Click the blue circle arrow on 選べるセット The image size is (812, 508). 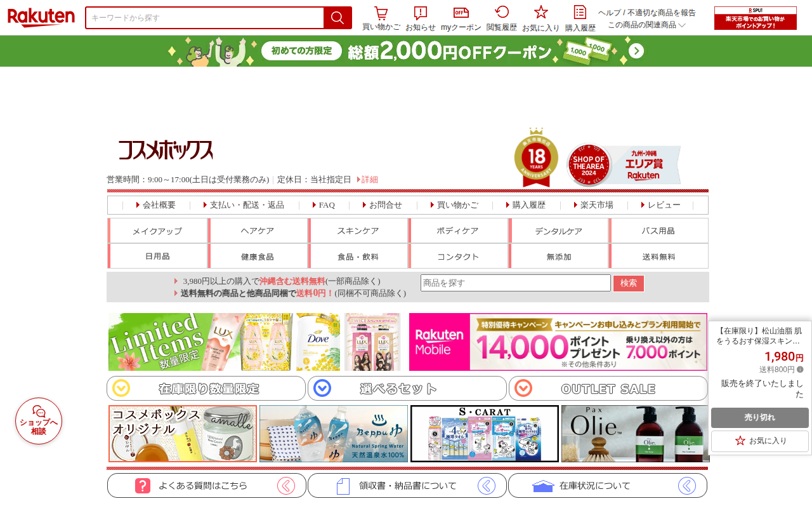click(322, 388)
